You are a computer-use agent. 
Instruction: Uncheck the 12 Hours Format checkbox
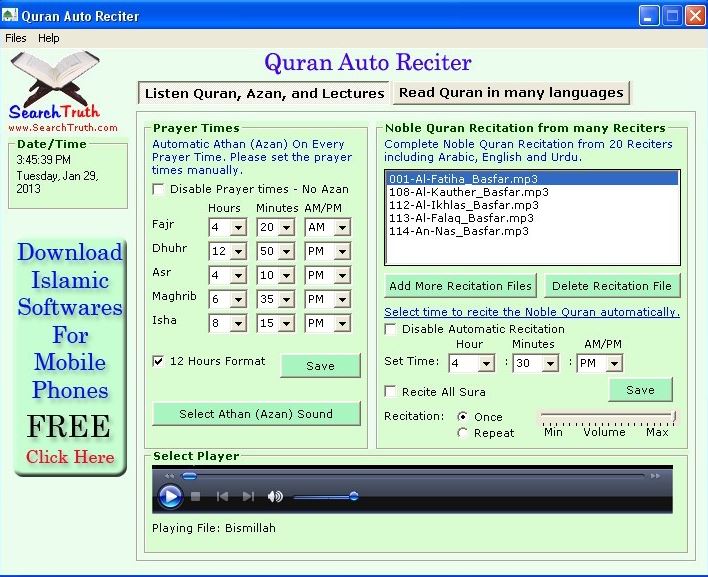coord(158,361)
